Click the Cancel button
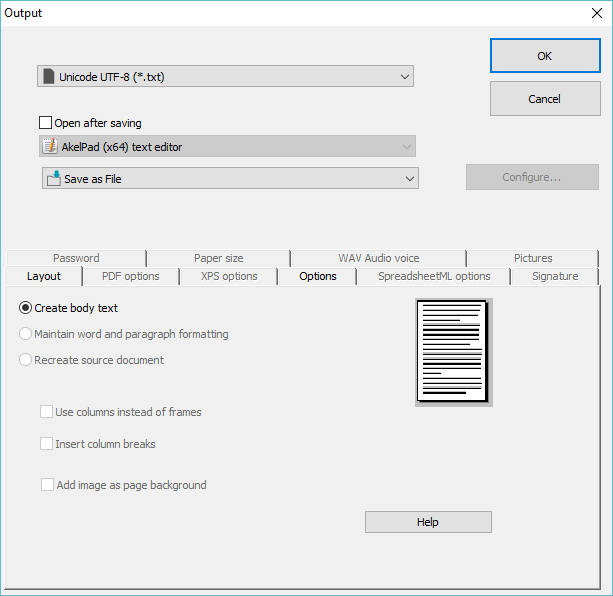The image size is (613, 596). (545, 98)
